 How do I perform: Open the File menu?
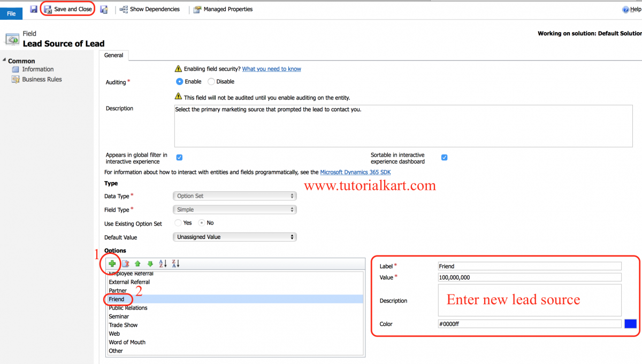click(11, 13)
